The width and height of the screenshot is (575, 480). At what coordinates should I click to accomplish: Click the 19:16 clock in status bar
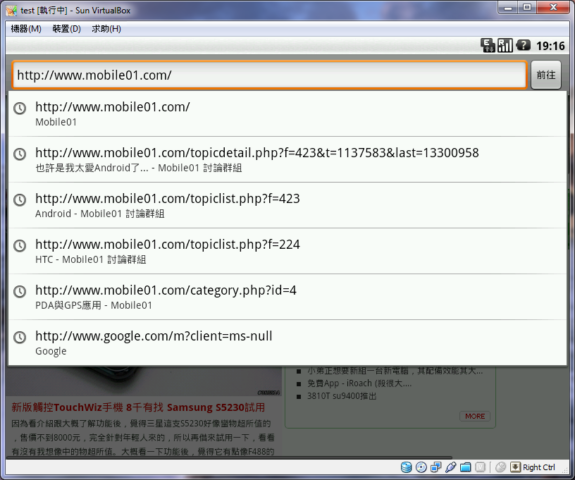pos(550,46)
